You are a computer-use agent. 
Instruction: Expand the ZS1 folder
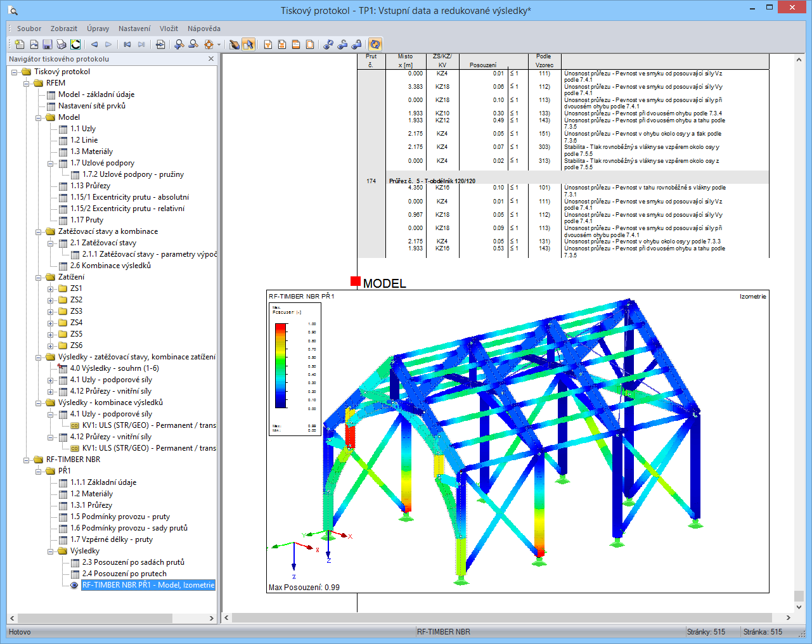[51, 288]
